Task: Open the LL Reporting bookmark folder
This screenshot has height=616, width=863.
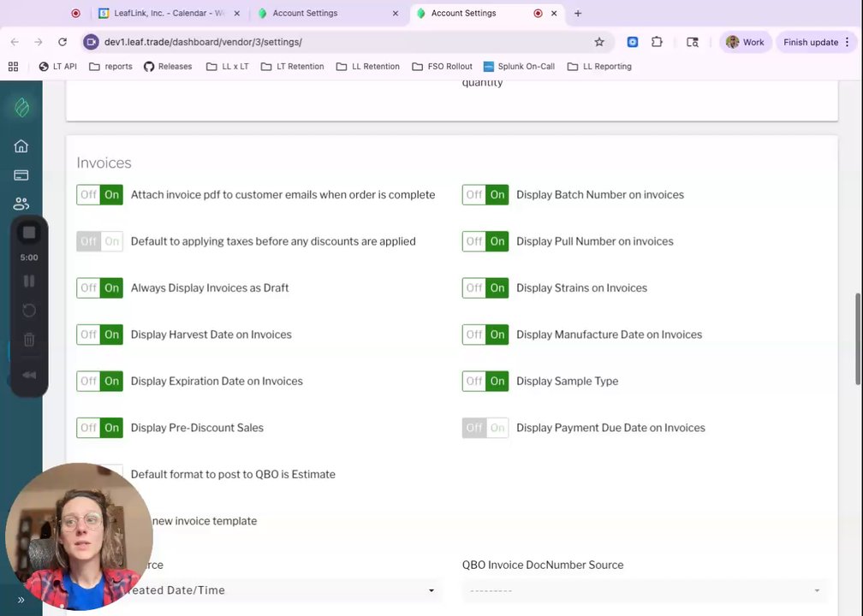Action: tap(599, 67)
